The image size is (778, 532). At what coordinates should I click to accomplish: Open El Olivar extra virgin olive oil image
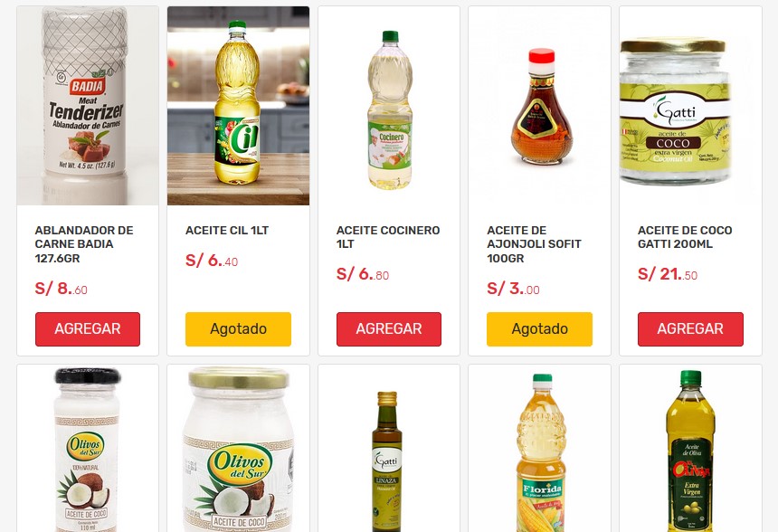690,449
